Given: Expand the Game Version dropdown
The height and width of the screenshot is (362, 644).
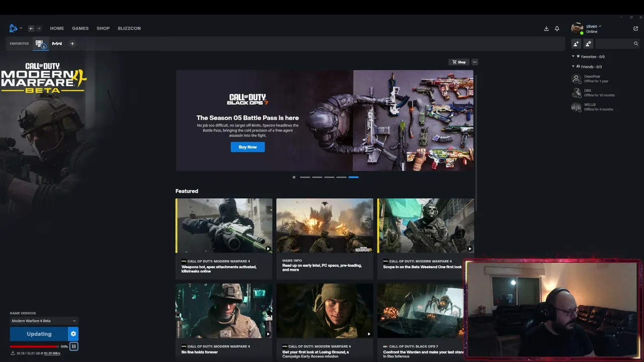Looking at the screenshot, I should [44, 321].
